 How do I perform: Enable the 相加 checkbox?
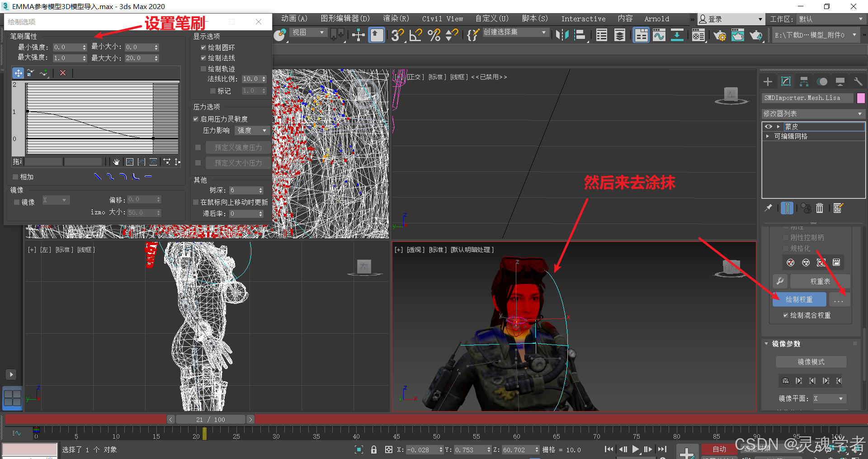click(15, 177)
